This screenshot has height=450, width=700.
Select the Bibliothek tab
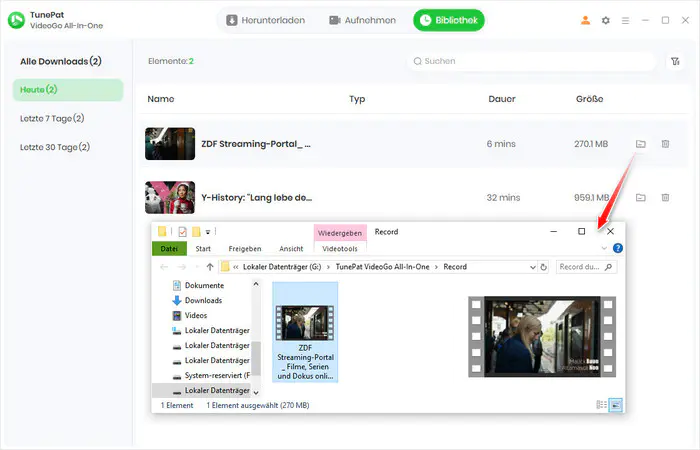pyautogui.click(x=449, y=20)
